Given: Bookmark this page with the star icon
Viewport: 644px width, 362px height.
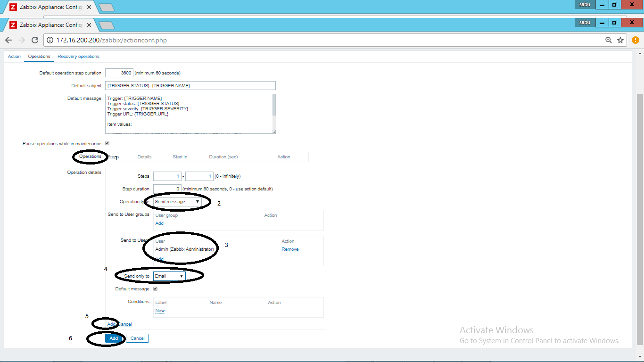Looking at the screenshot, I should click(x=620, y=40).
